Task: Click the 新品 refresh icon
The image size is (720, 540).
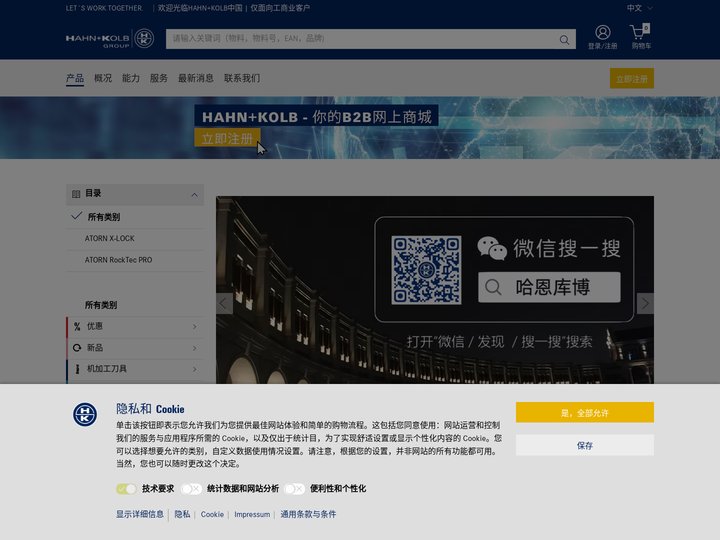Action: pos(77,348)
